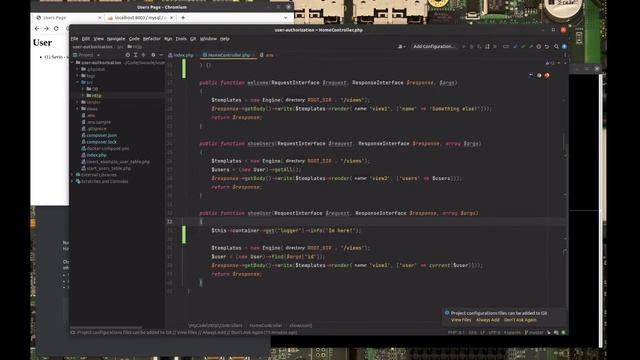Viewport: 640px width, 360px height.
Task: Select .env.sample in the project tree
Action: click(x=96, y=122)
